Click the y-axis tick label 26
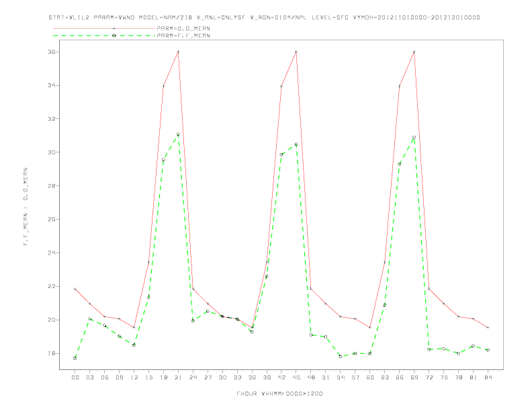 pos(52,220)
